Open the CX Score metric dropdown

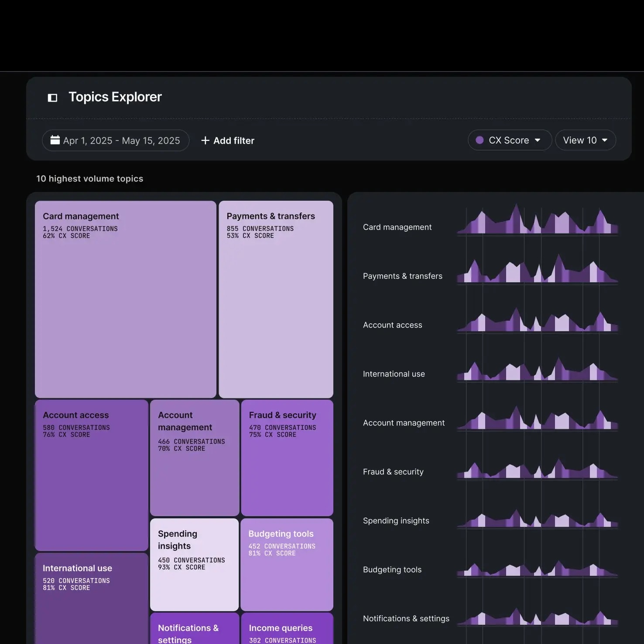click(510, 140)
